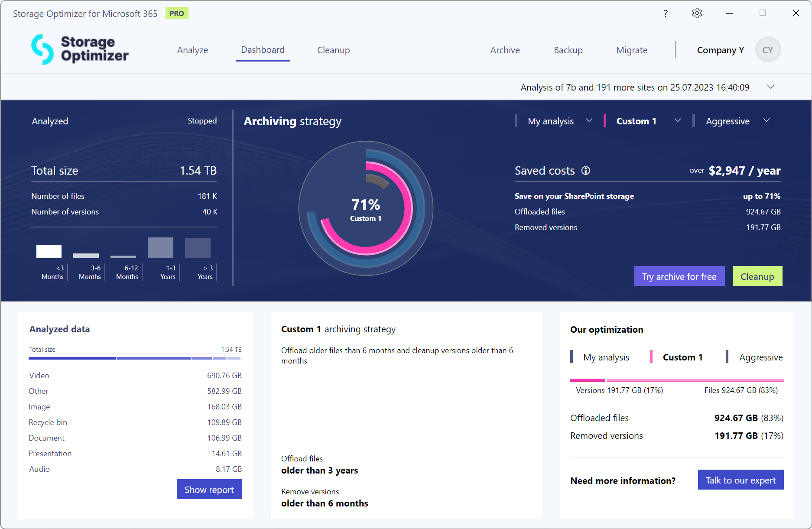
Task: Expand the site analysis details chevron
Action: pos(771,87)
